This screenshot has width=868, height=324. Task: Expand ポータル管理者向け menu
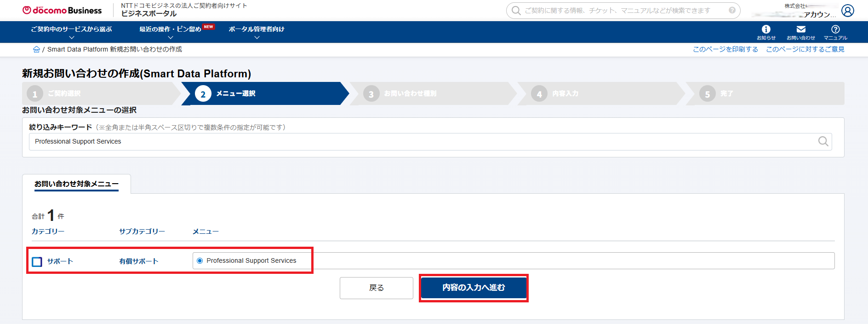(257, 32)
